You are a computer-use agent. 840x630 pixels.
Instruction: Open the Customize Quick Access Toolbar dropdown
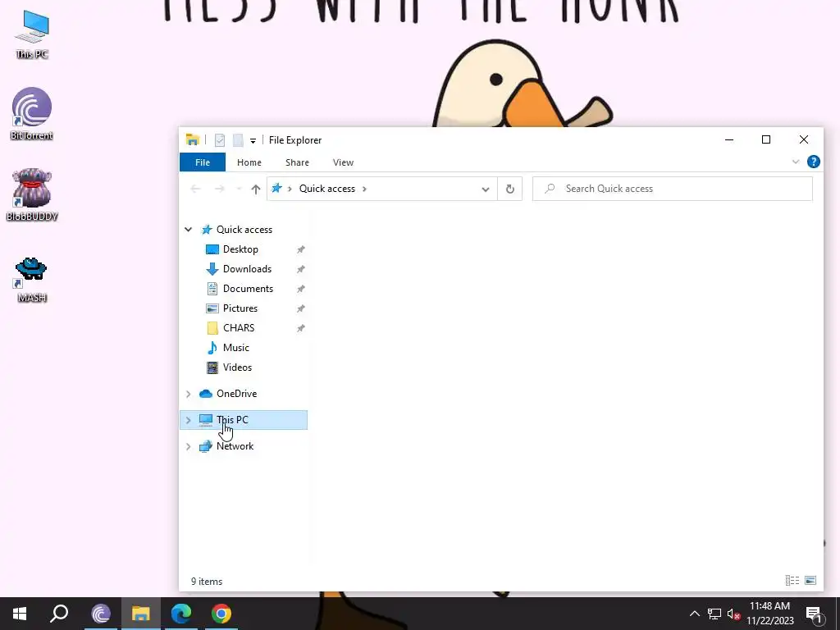click(253, 141)
